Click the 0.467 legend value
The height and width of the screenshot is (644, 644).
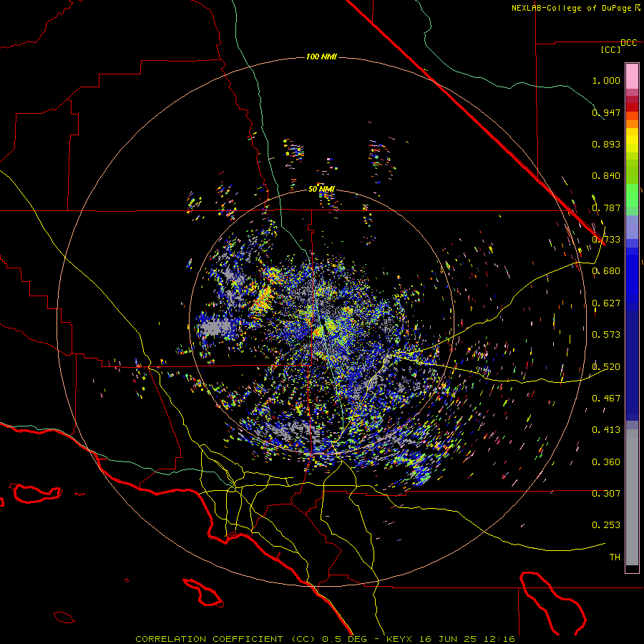[x=606, y=399]
